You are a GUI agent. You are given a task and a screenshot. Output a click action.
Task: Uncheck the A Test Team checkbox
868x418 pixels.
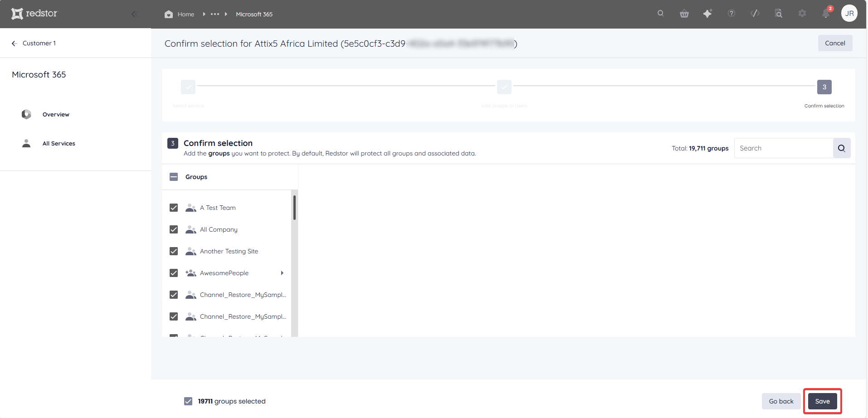[174, 208]
